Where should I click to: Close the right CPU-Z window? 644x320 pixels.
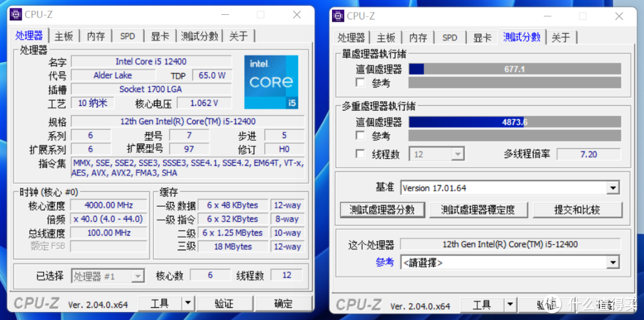point(619,16)
